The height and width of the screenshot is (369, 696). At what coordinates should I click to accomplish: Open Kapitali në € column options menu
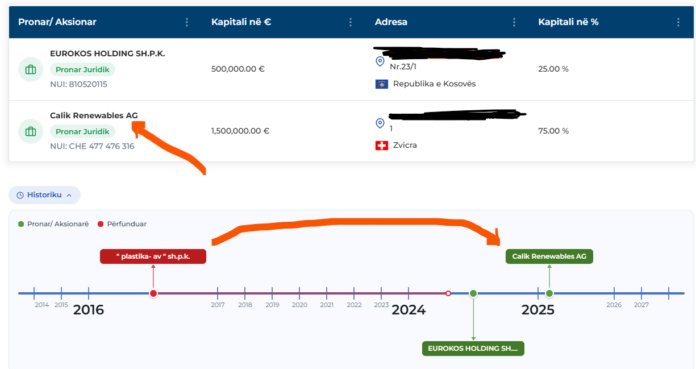point(351,22)
